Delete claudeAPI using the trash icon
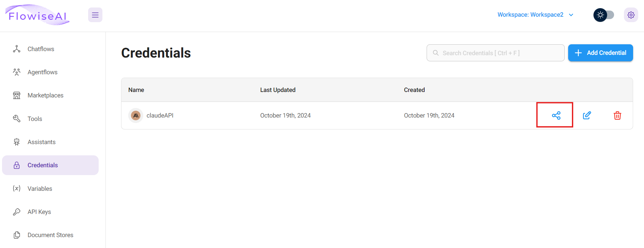Screen dimensions: 644x248 [617, 115]
